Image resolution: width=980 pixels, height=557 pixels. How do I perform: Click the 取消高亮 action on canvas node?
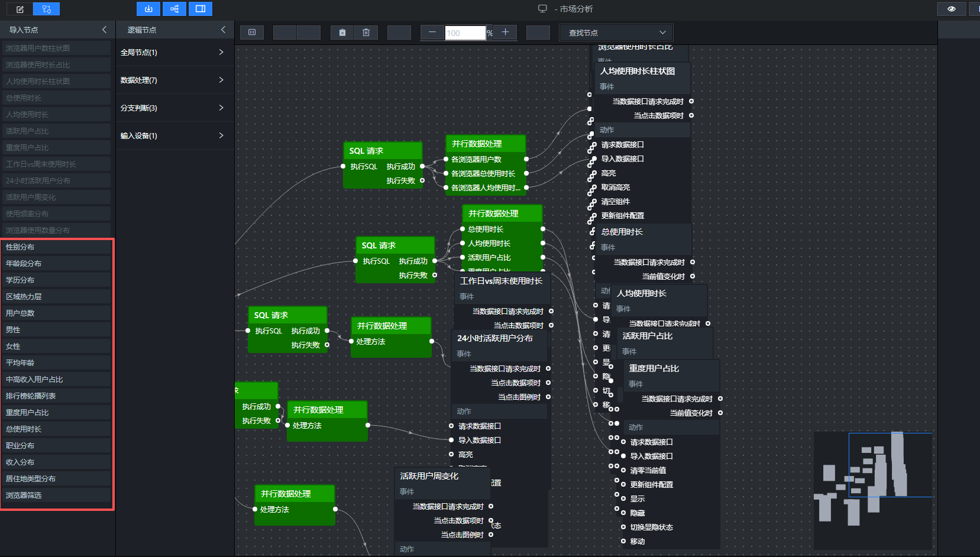pyautogui.click(x=616, y=187)
